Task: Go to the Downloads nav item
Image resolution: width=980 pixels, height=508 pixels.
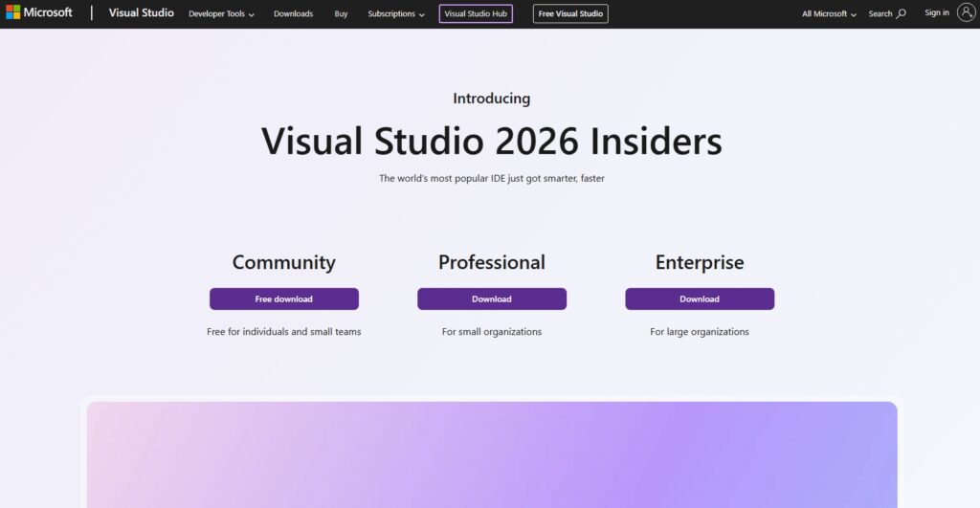Action: [293, 14]
